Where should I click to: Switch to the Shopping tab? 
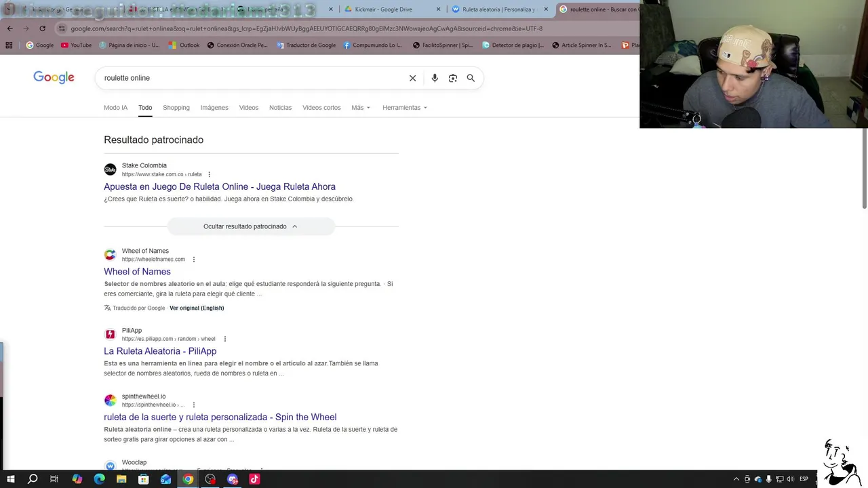176,108
